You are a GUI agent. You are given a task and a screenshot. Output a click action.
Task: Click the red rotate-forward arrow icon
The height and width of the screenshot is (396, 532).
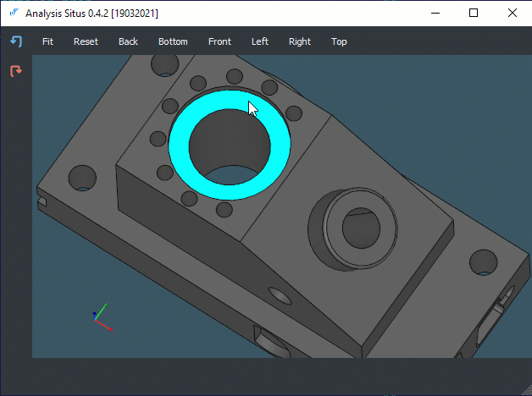click(x=16, y=71)
